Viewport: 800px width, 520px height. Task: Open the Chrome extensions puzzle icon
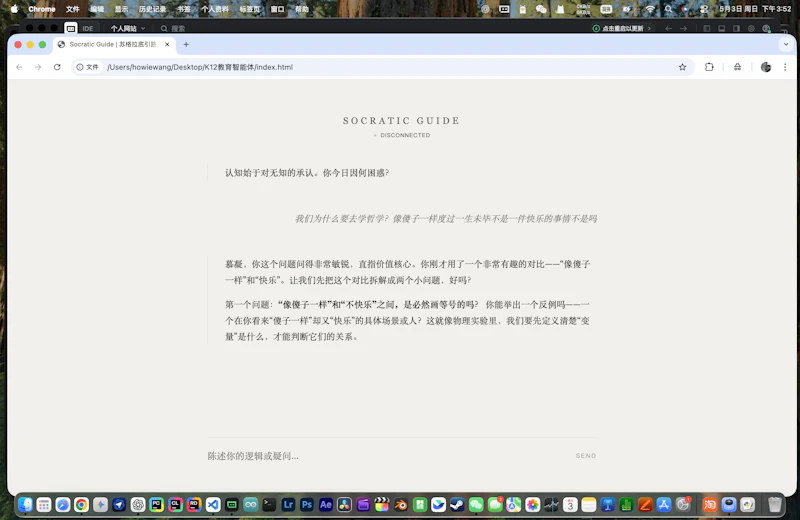(x=709, y=67)
